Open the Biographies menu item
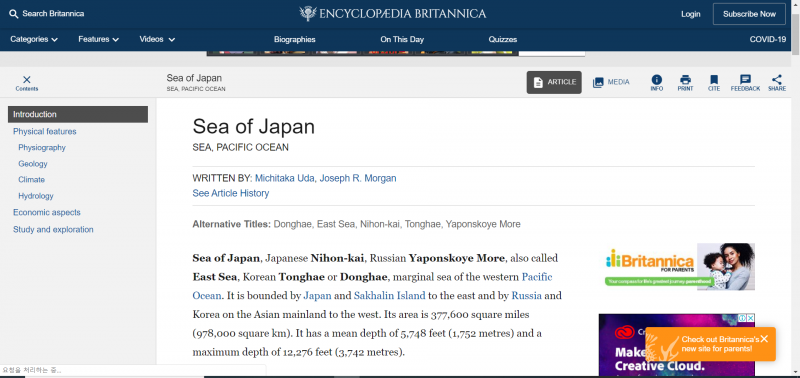The height and width of the screenshot is (378, 800). 294,39
